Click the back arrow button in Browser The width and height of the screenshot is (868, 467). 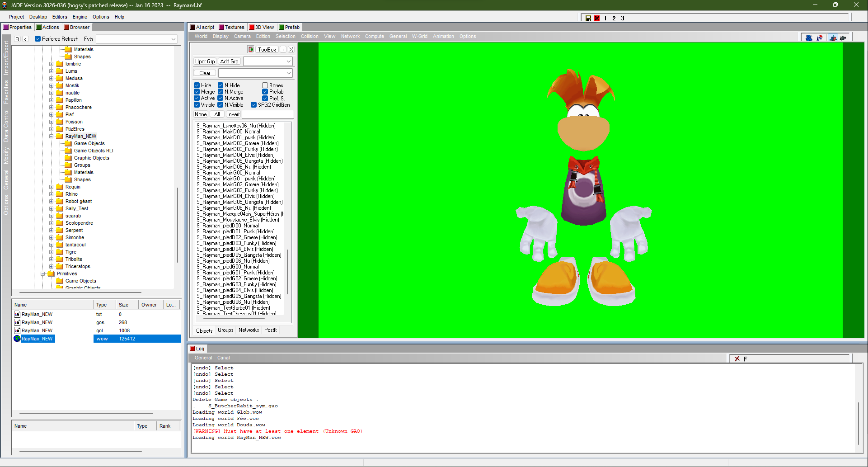point(26,39)
